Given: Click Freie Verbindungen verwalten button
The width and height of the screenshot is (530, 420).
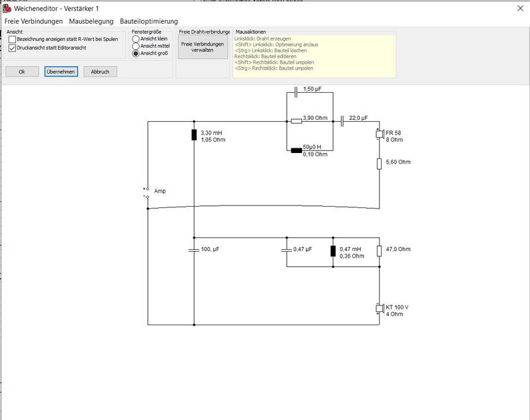Looking at the screenshot, I should click(203, 47).
